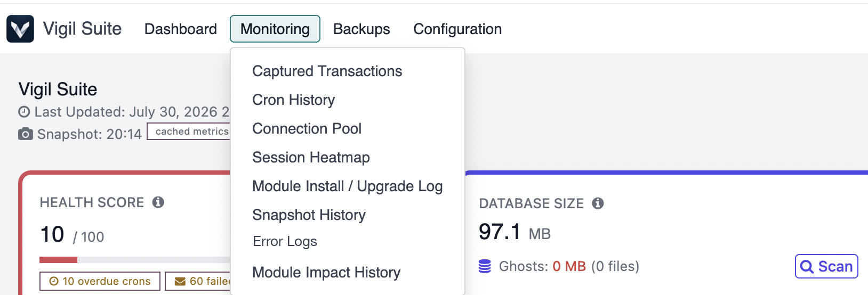
Task: Select Captured Transactions from menu
Action: (x=327, y=71)
